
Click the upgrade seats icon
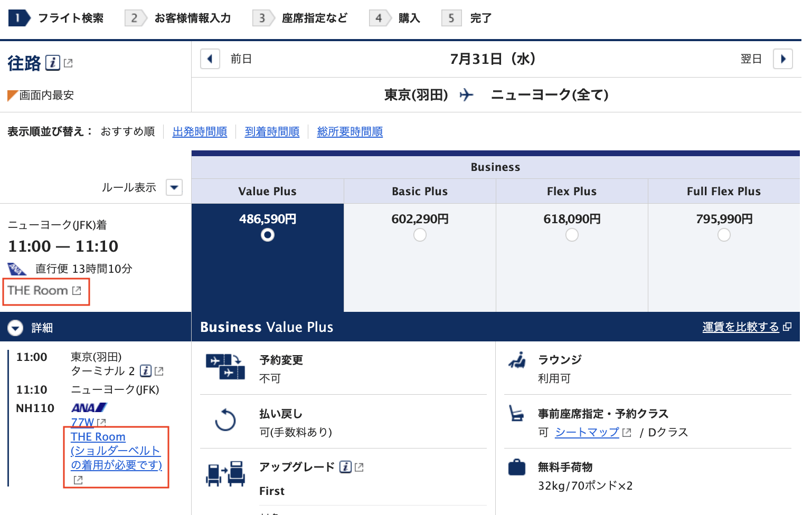coord(225,474)
